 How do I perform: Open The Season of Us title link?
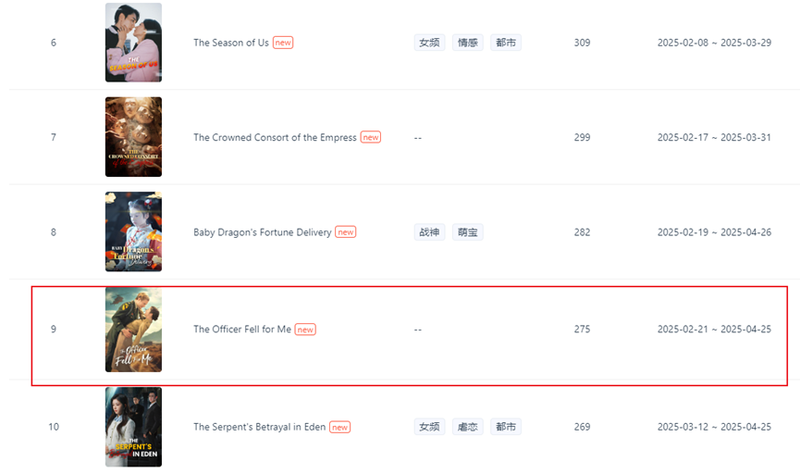coord(231,43)
